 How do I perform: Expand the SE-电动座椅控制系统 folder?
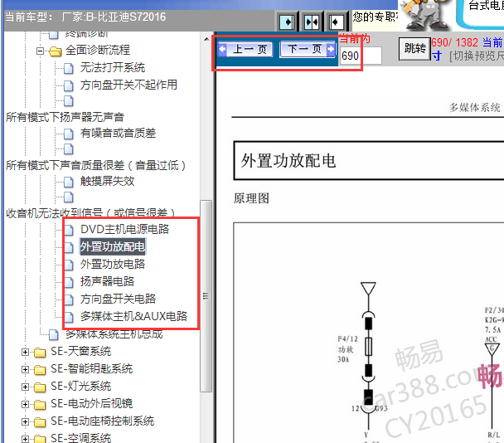(x=25, y=421)
